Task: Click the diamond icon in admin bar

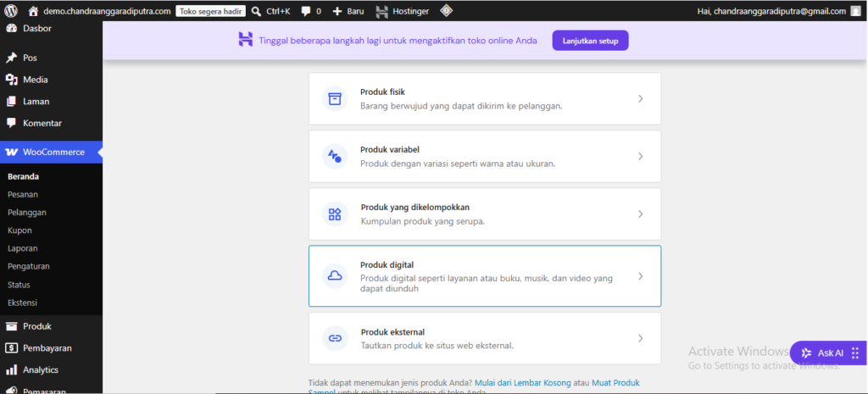Action: pos(446,10)
